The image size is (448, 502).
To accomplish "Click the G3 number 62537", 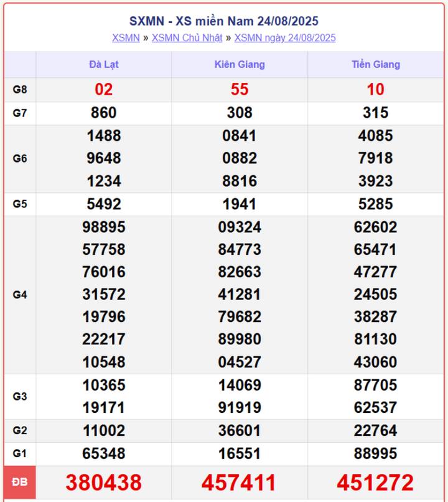I will click(x=375, y=408).
